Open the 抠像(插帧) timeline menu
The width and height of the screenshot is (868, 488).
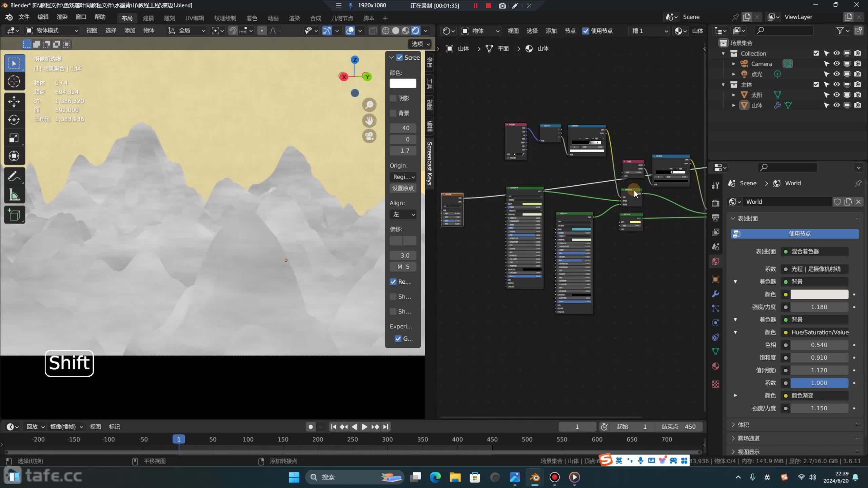tap(66, 427)
